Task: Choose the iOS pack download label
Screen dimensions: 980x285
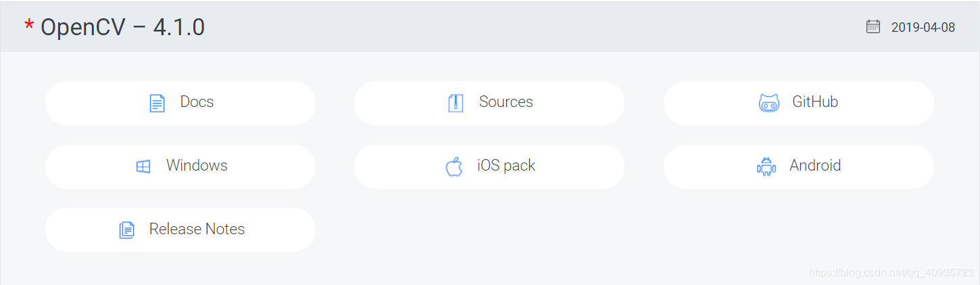Action: (x=506, y=166)
